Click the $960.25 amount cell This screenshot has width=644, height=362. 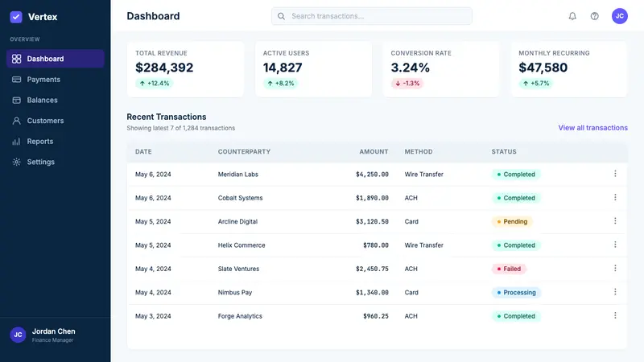376,316
